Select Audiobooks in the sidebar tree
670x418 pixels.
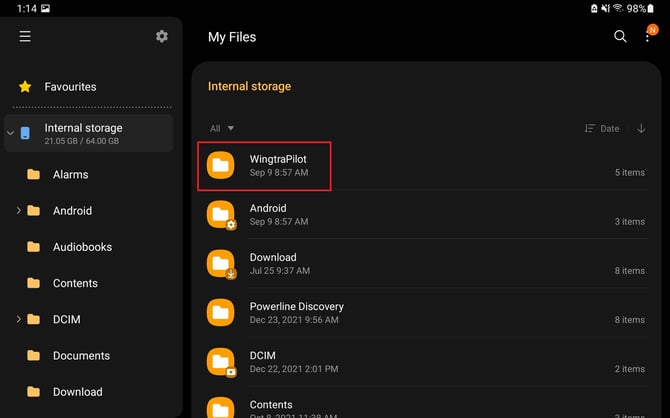click(82, 247)
